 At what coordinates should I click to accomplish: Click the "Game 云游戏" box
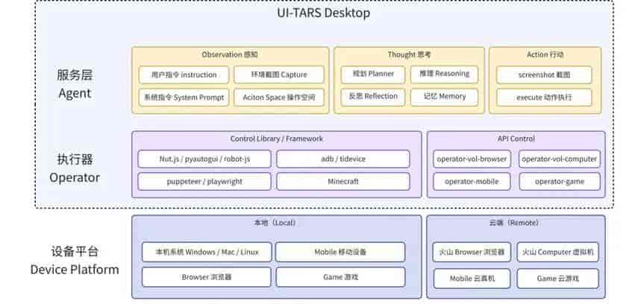557,279
